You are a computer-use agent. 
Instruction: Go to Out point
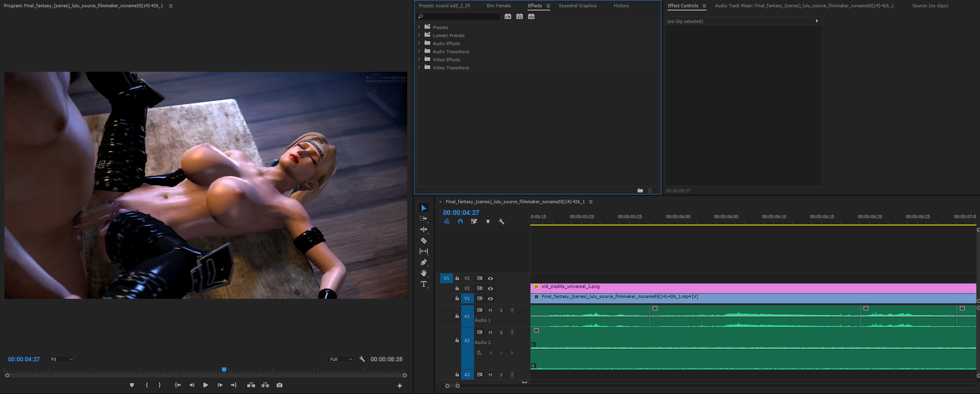[234, 385]
